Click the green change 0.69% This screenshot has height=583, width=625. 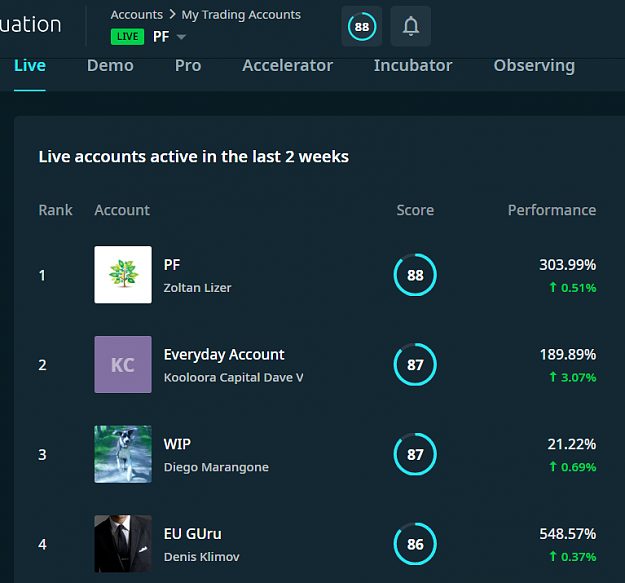tap(573, 467)
